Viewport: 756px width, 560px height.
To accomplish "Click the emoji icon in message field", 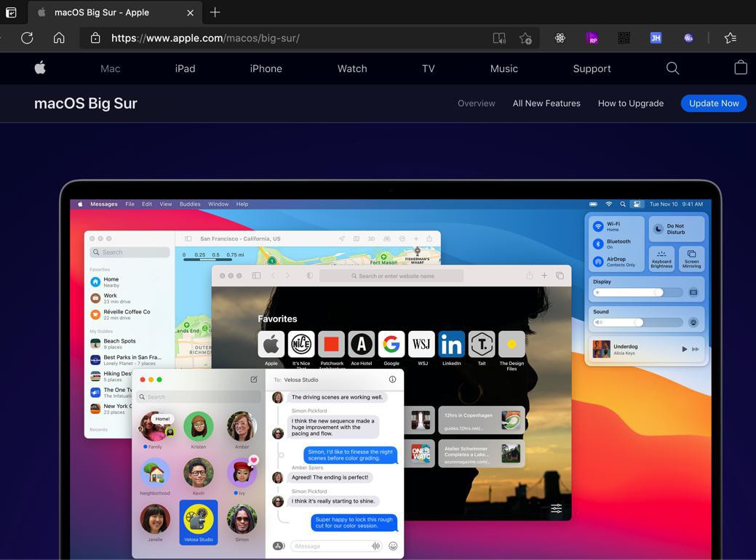I will 393,546.
